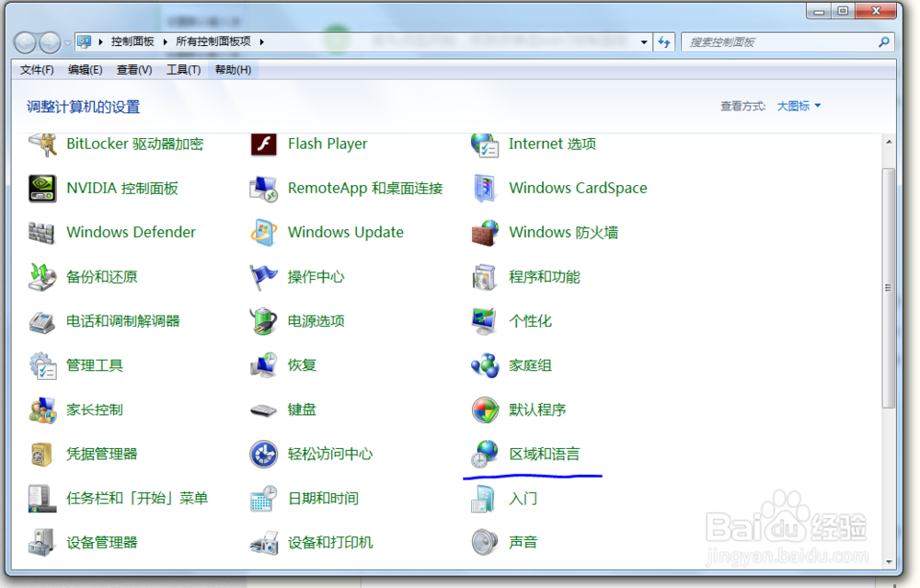The width and height of the screenshot is (920, 588).
Task: Open the NVIDIA 控制面板 icon
Action: (43, 189)
